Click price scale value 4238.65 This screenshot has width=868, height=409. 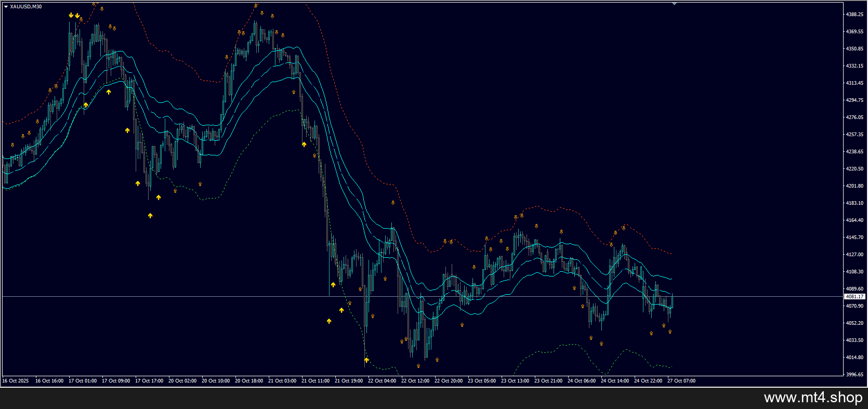click(854, 152)
